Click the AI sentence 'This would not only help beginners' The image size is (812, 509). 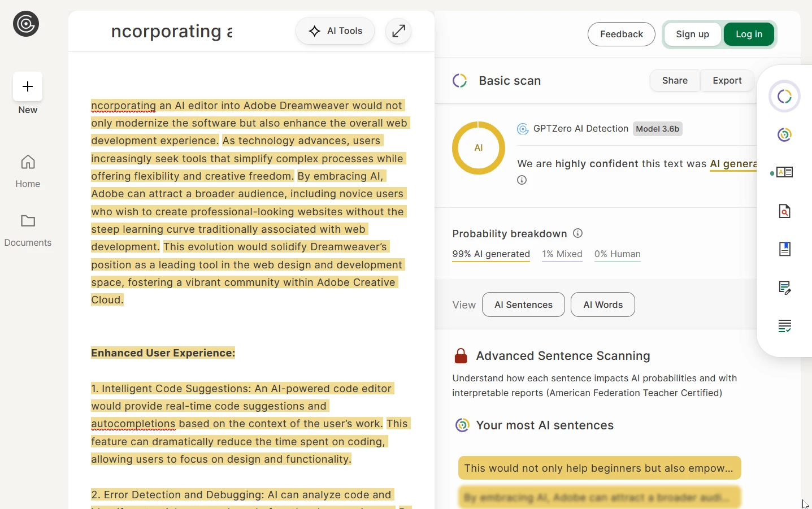[x=600, y=468]
